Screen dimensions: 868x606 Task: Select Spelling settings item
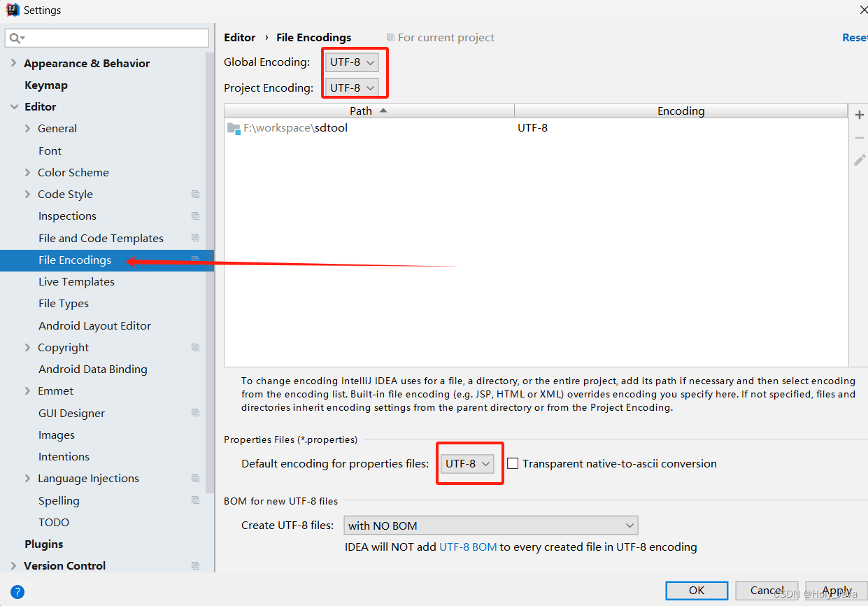click(59, 501)
